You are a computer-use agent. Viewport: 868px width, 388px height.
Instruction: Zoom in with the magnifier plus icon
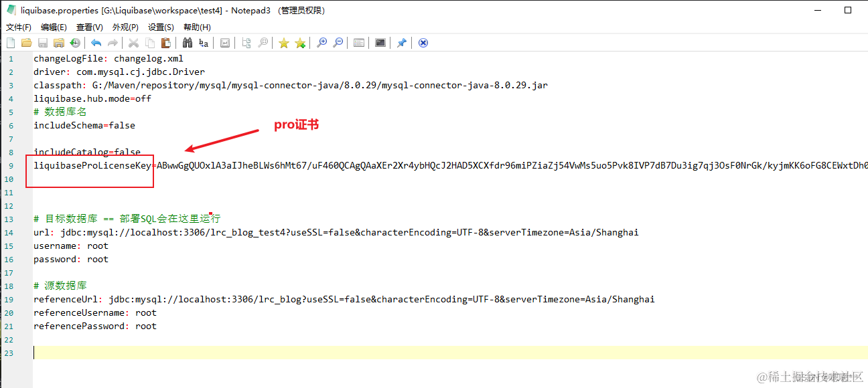321,43
